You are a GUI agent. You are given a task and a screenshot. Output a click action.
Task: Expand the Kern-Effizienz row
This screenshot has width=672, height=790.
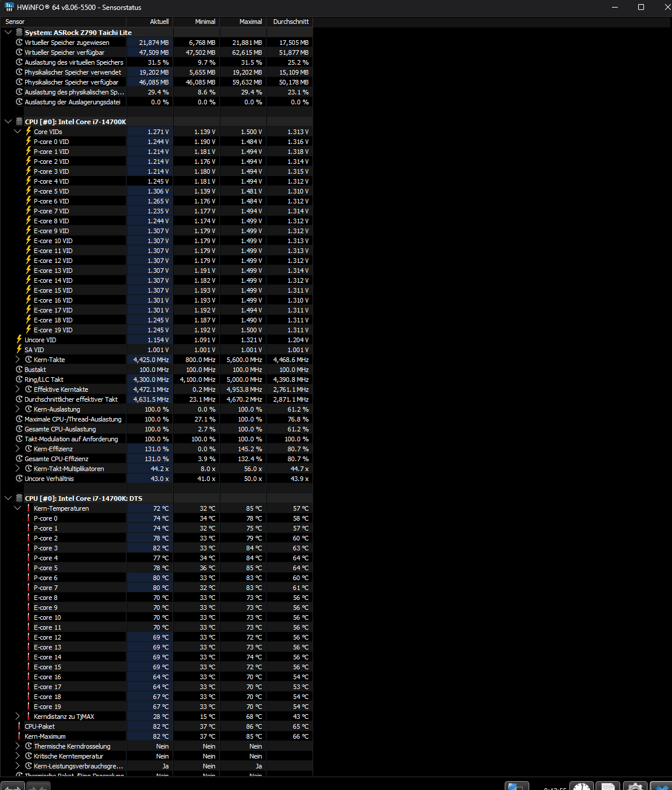(17, 449)
